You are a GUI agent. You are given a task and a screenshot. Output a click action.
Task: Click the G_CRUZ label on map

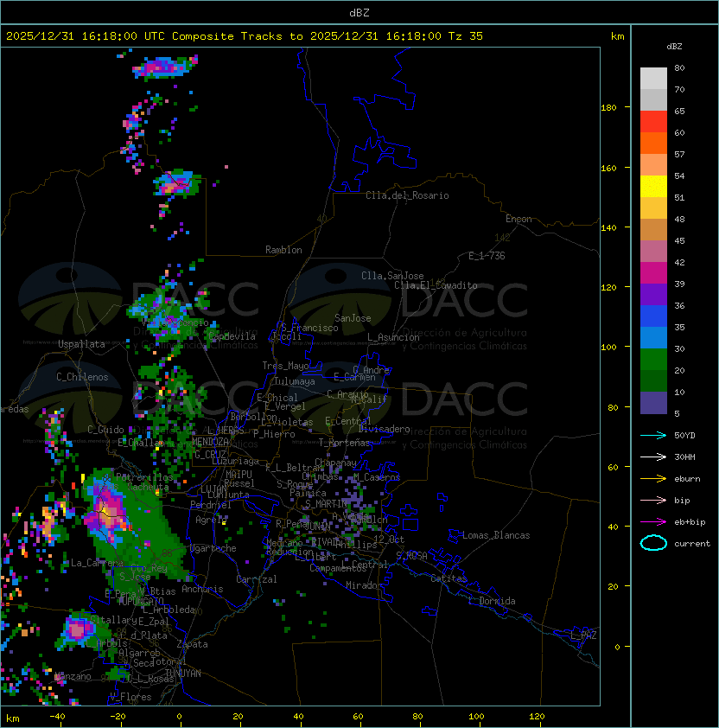(x=210, y=454)
